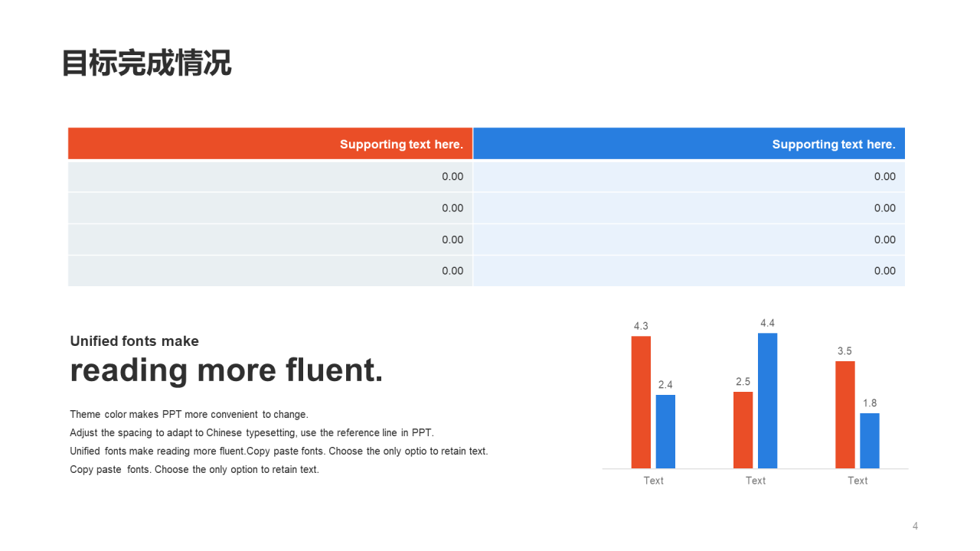The height and width of the screenshot is (551, 980).
Task: Select last 0.00 cell in left column
Action: click(x=270, y=271)
